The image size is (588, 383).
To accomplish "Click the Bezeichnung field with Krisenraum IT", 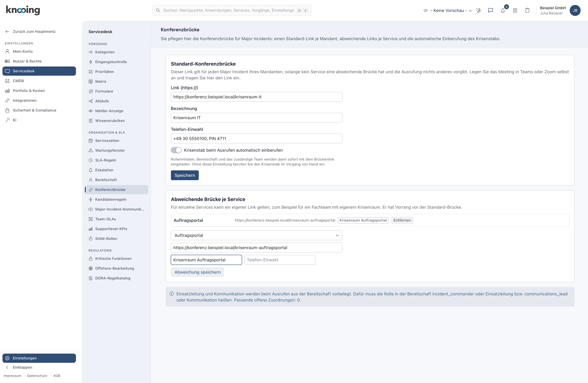I will click(x=256, y=118).
